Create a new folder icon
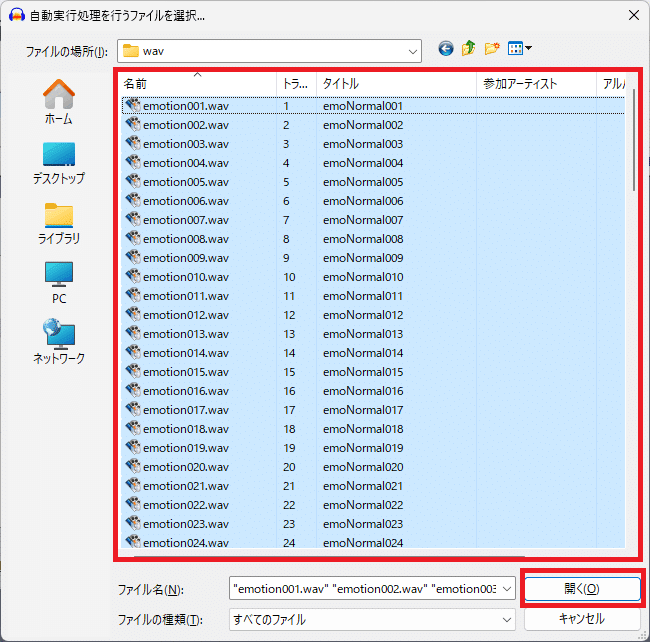Viewport: 650px width, 642px height. click(x=492, y=48)
